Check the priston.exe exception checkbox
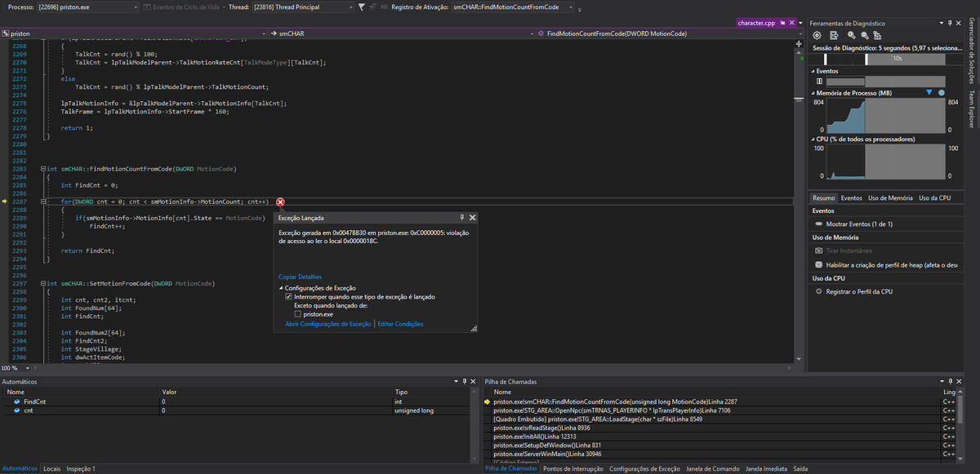This screenshot has height=474, width=980. 298,314
